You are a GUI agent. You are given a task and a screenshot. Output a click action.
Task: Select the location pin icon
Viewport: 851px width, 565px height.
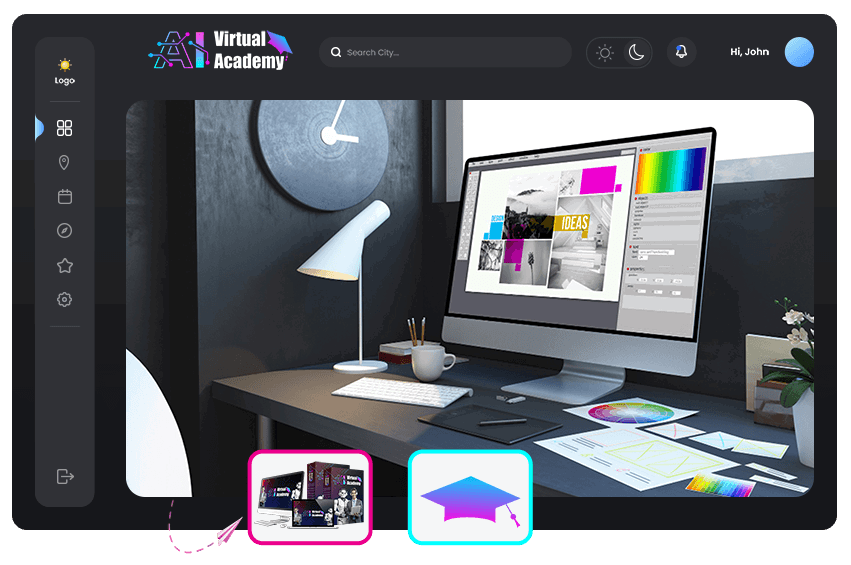[x=65, y=163]
